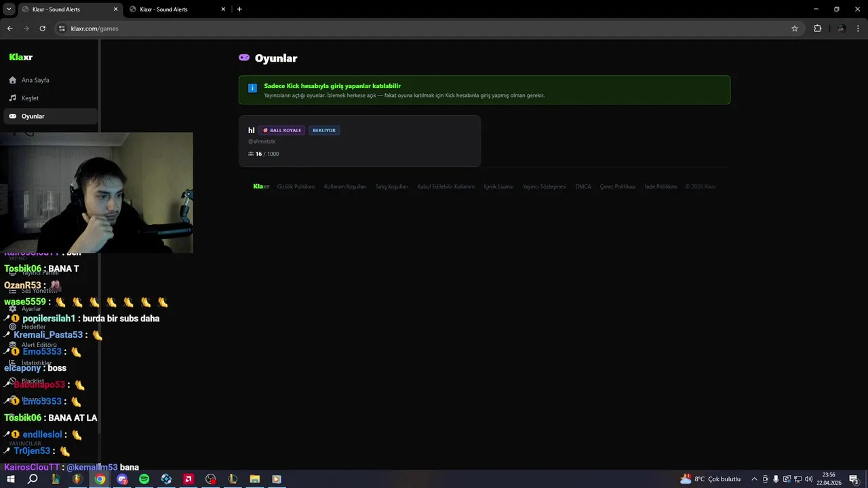The width and height of the screenshot is (868, 488).
Task: Click 'Sadece Kick hesabıyla giriş yapanlar katılabilir' text
Action: click(x=332, y=86)
